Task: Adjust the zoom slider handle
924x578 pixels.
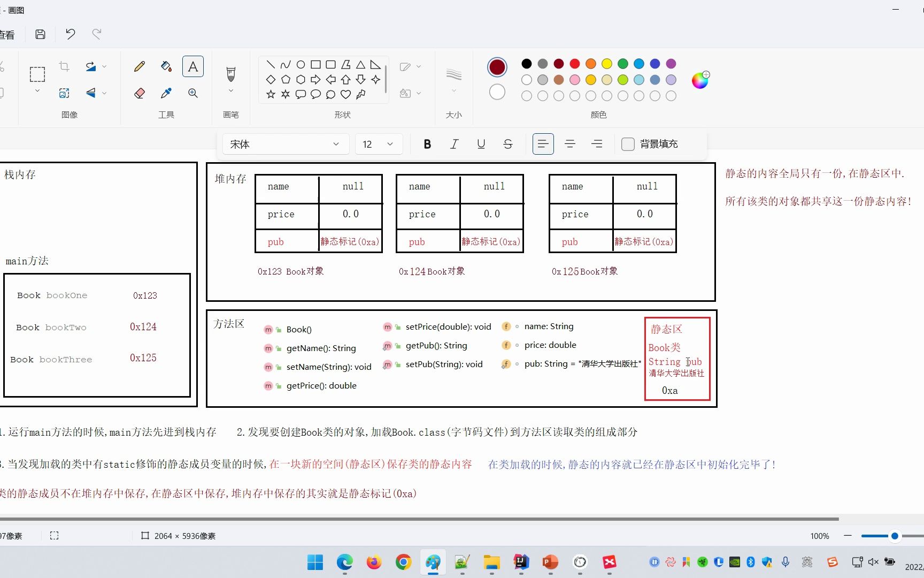Action: [x=895, y=536]
